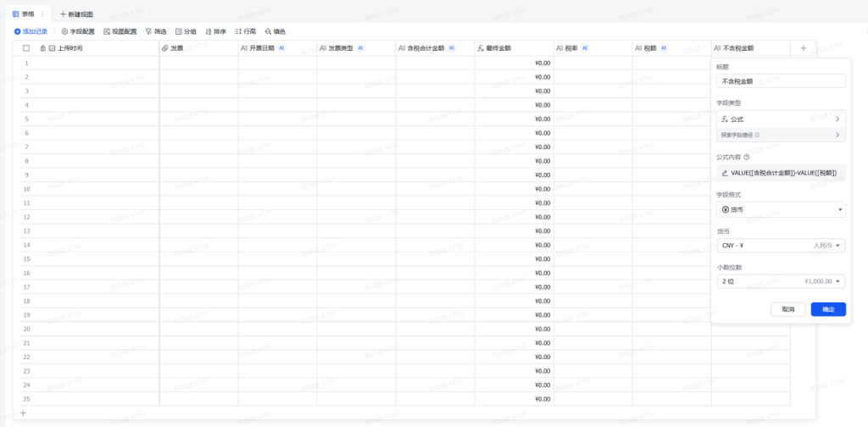868x427 pixels.
Task: Open the 分组 group tool
Action: click(x=186, y=32)
